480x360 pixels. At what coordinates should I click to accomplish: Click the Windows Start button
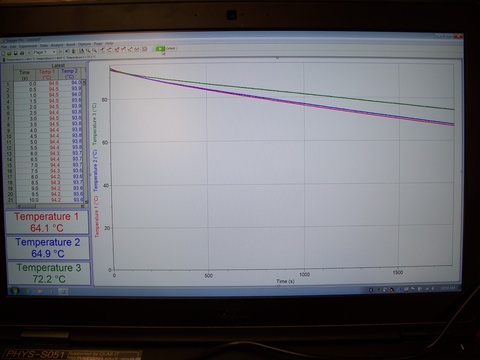pyautogui.click(x=15, y=291)
